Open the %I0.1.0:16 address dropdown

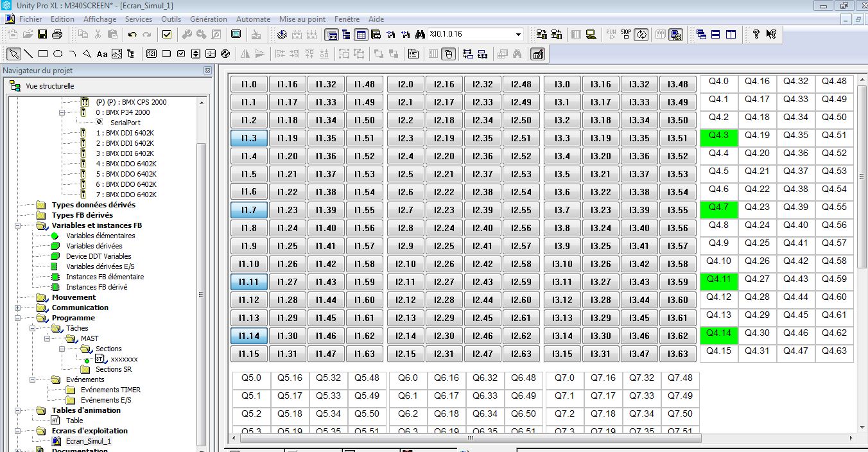point(518,34)
